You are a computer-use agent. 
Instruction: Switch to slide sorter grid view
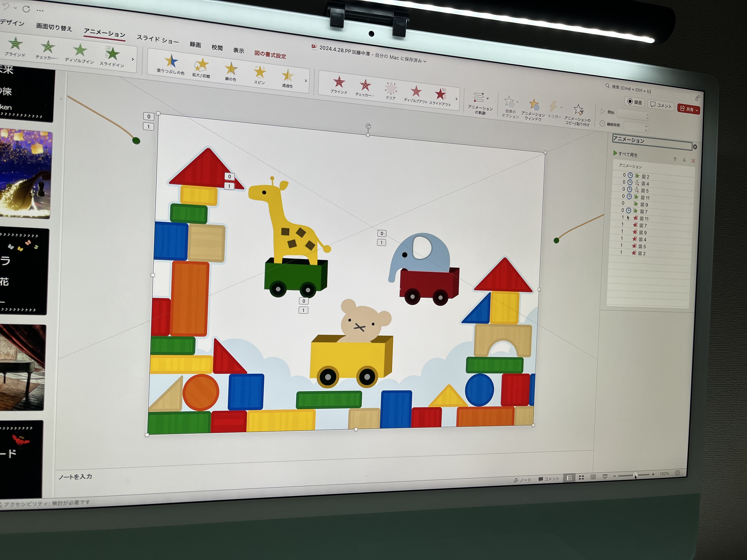(581, 477)
